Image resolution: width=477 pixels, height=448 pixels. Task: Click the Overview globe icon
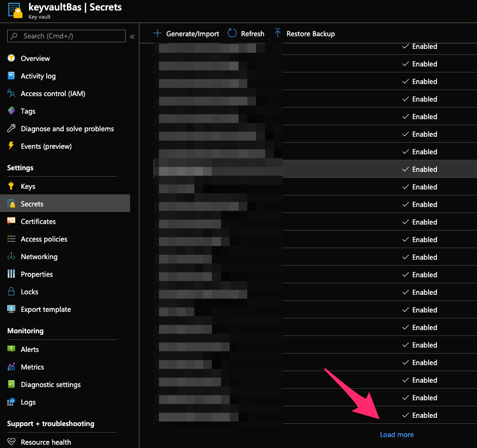click(x=11, y=58)
